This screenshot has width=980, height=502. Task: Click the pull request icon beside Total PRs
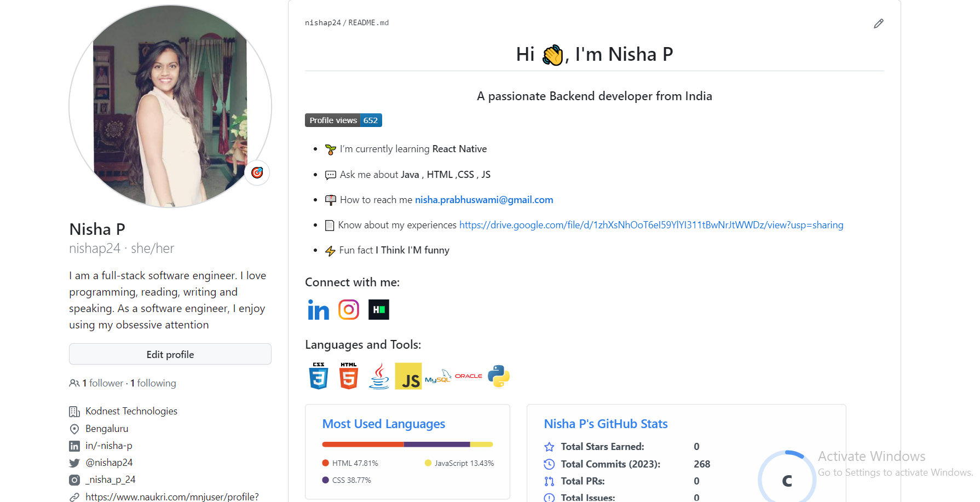click(549, 481)
